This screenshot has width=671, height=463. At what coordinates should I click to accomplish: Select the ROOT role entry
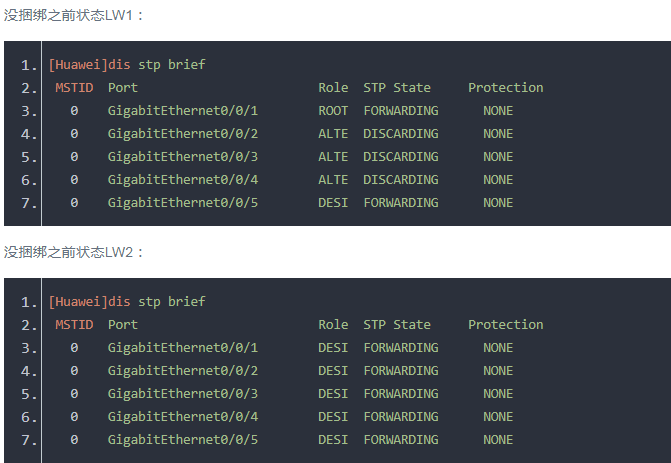click(x=333, y=111)
